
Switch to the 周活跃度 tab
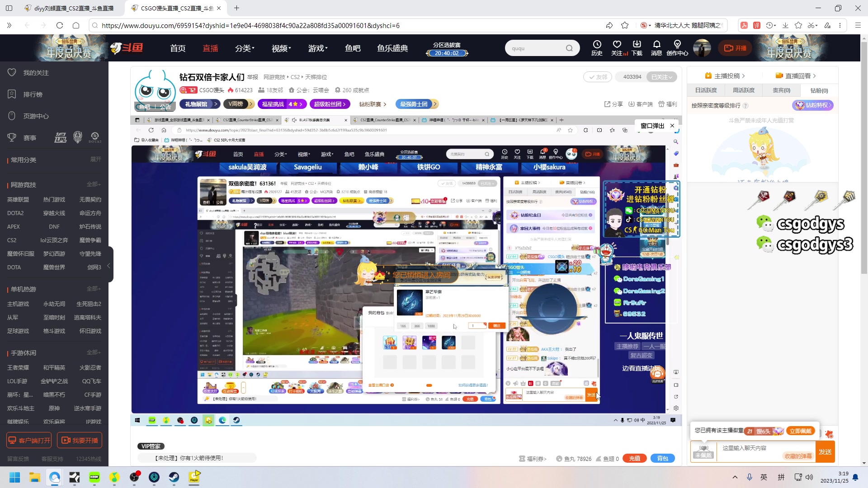pyautogui.click(x=744, y=90)
